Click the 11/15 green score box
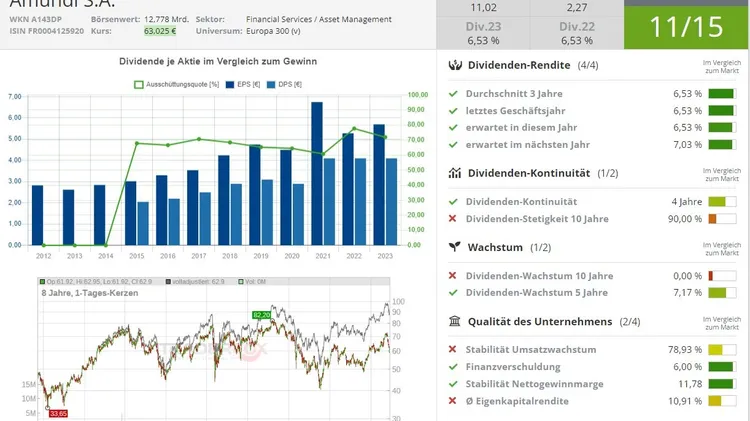 click(x=685, y=27)
